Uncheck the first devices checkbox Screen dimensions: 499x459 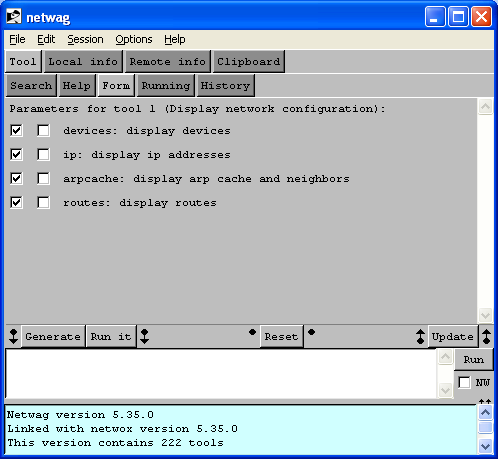click(x=16, y=130)
